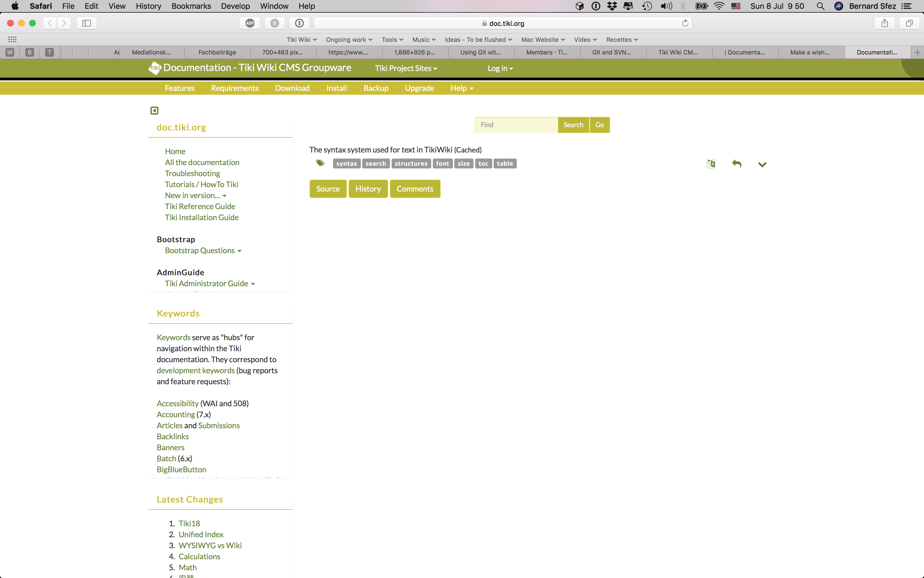Open the Comments button
The image size is (924, 578).
coord(415,189)
